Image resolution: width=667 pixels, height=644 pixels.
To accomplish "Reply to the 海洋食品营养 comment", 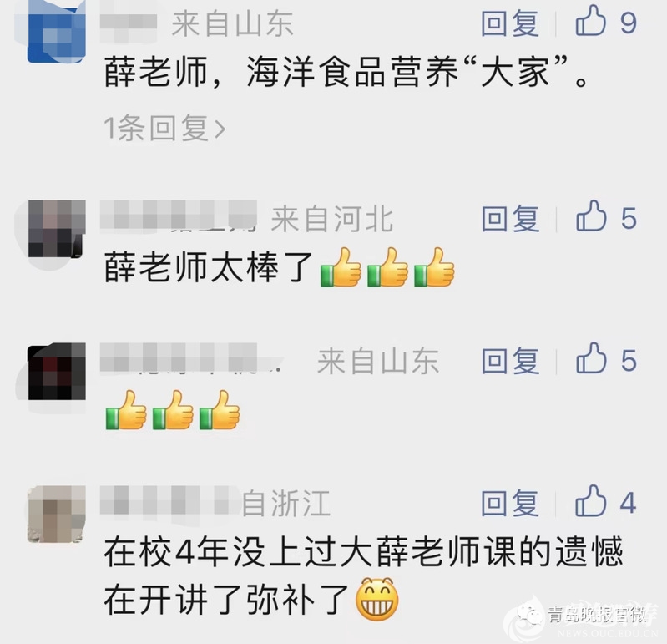I will tap(510, 23).
